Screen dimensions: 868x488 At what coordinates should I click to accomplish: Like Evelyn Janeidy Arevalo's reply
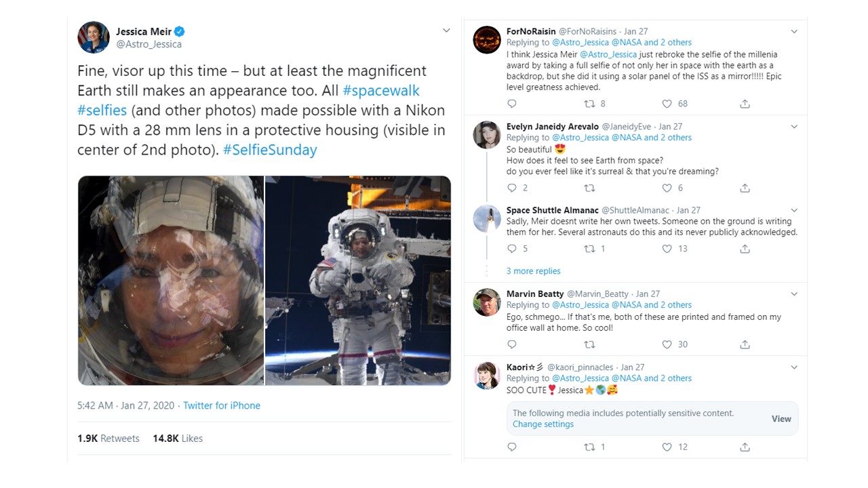667,188
